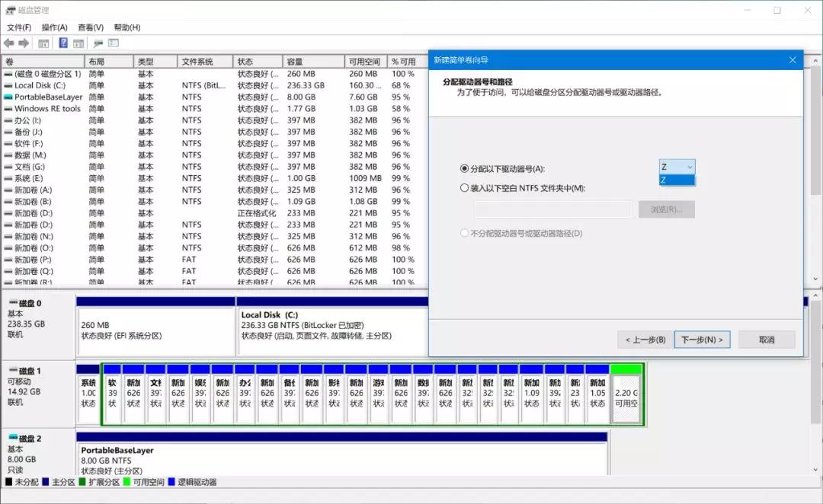Click the Show/Hide Action Pane toolbar icon

click(78, 43)
